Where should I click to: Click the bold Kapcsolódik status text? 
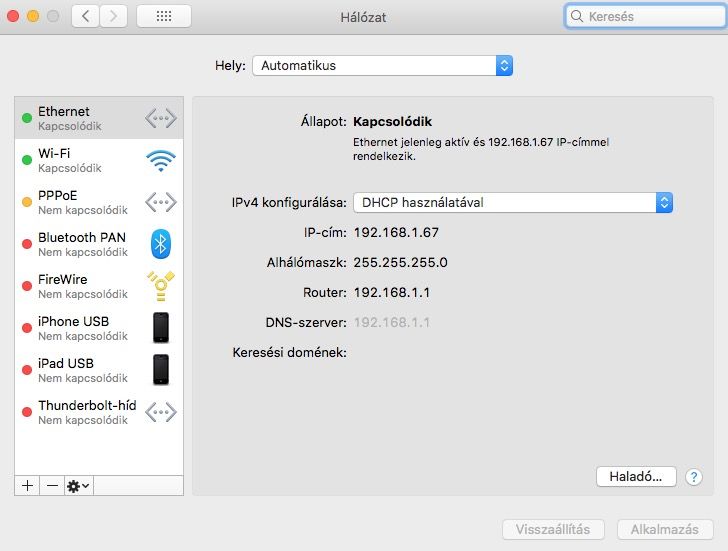point(392,122)
